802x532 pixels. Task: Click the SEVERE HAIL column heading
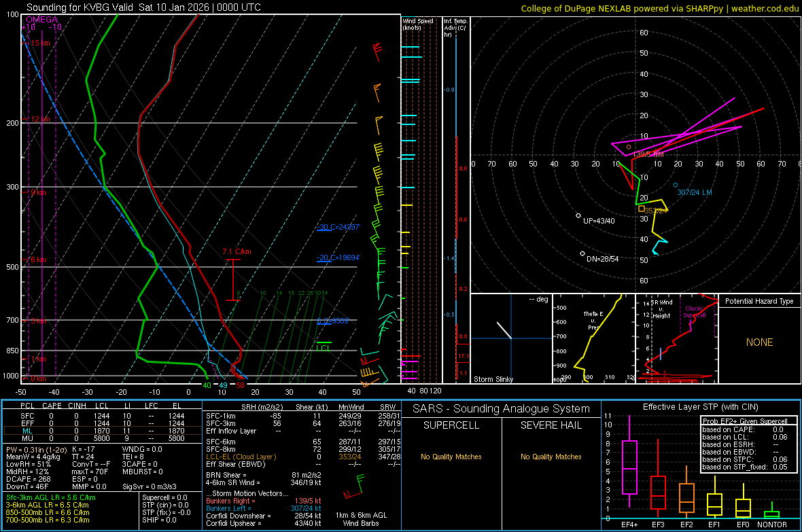[x=551, y=425]
